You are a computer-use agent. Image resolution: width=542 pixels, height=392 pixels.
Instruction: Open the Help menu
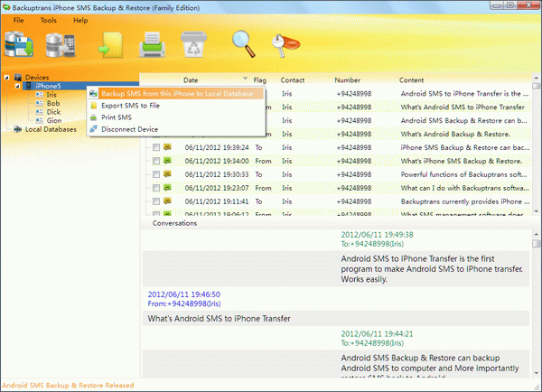point(80,21)
